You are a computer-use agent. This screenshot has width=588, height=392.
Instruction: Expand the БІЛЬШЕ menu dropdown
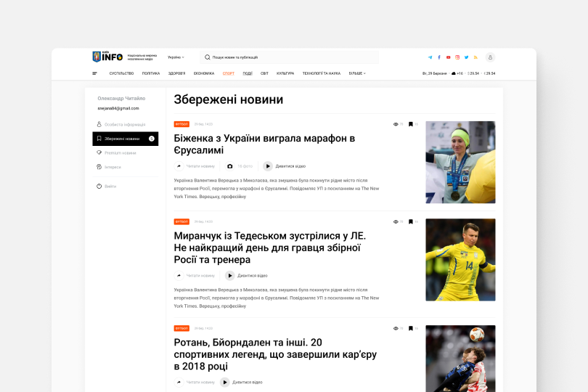pos(357,73)
